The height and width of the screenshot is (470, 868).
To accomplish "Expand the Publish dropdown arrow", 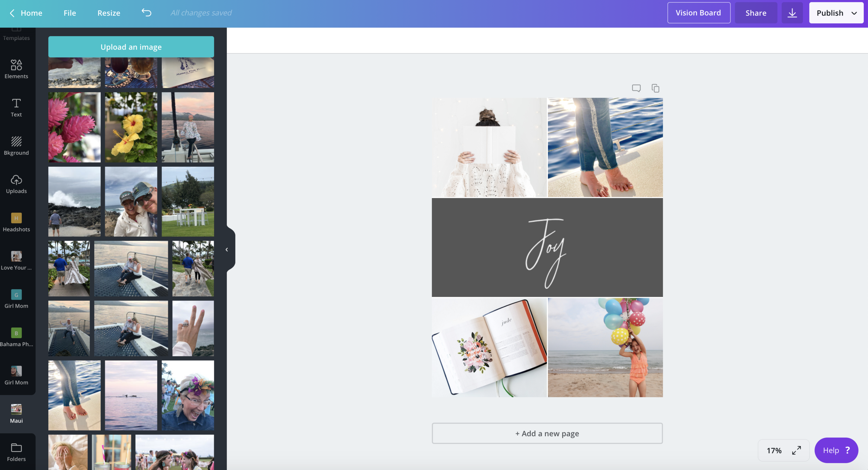I will (x=854, y=13).
